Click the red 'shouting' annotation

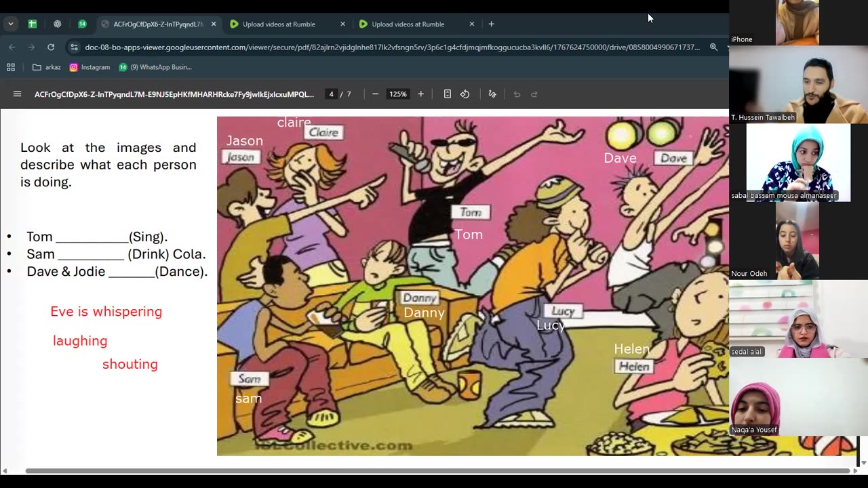[130, 364]
